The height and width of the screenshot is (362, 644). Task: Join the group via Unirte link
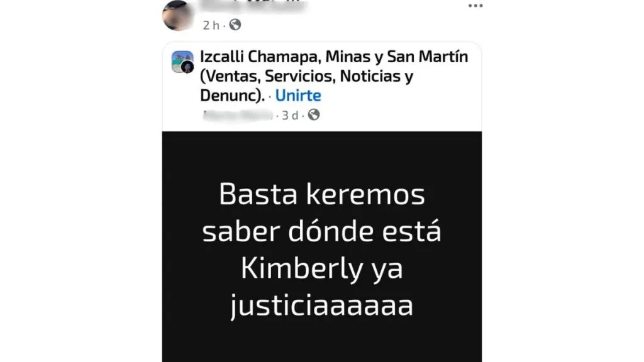pyautogui.click(x=297, y=96)
